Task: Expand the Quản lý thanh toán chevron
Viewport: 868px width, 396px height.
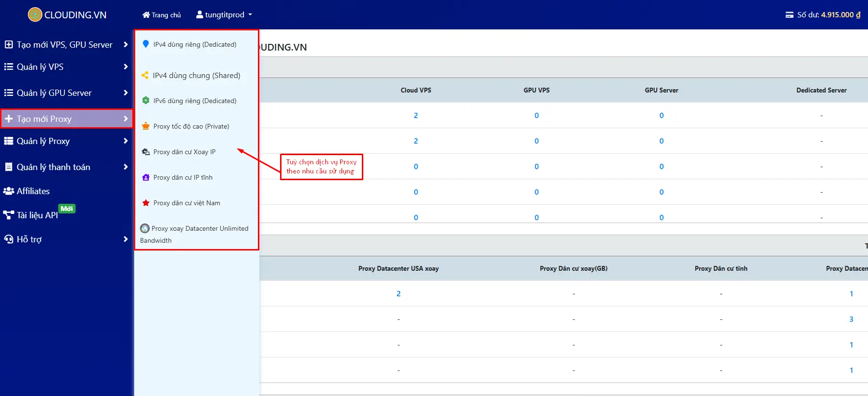Action: pyautogui.click(x=126, y=167)
